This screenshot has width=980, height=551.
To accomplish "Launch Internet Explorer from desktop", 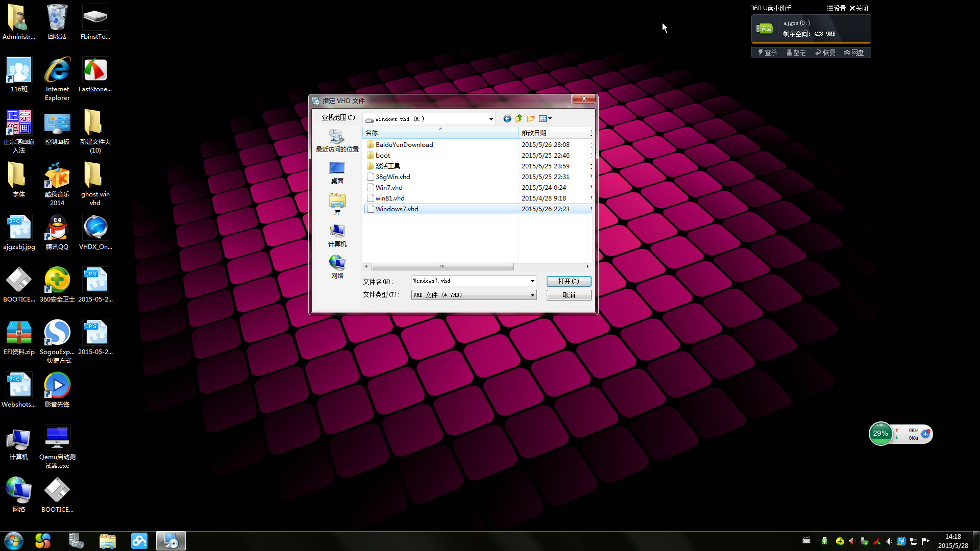I will coord(57,79).
